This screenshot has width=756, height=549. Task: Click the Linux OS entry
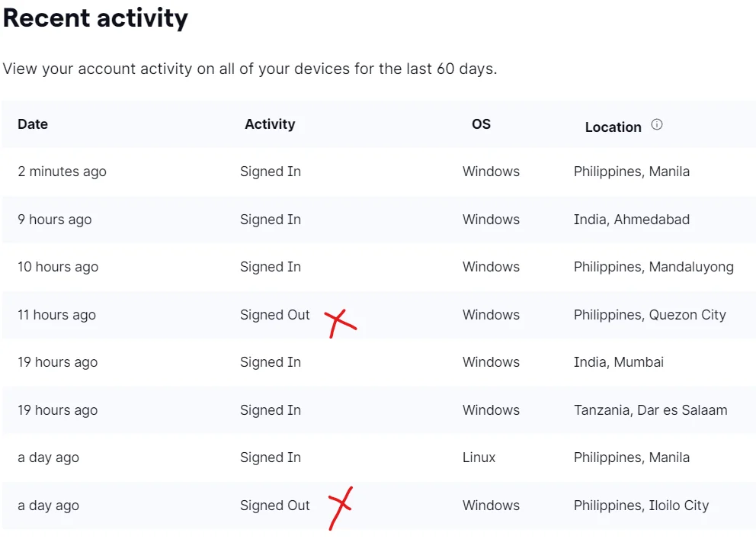point(479,457)
